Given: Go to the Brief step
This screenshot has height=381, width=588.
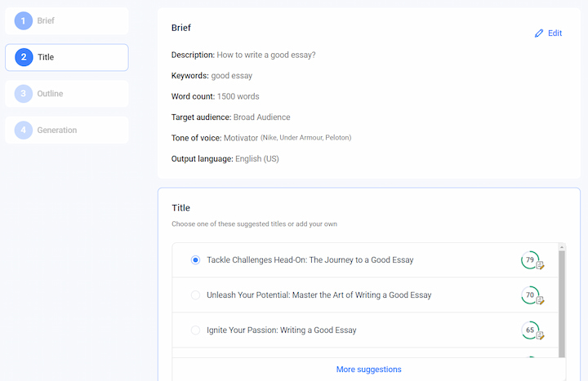Looking at the screenshot, I should point(67,21).
